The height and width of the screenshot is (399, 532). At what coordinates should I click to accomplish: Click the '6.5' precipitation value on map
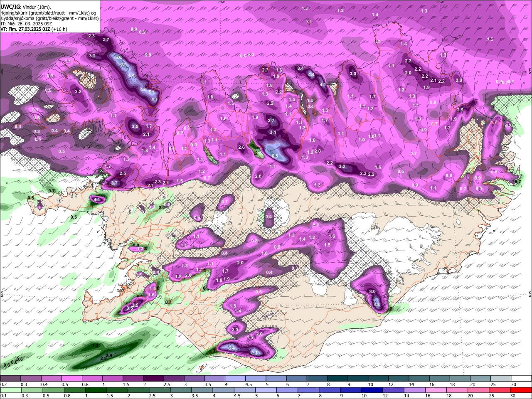275,156
